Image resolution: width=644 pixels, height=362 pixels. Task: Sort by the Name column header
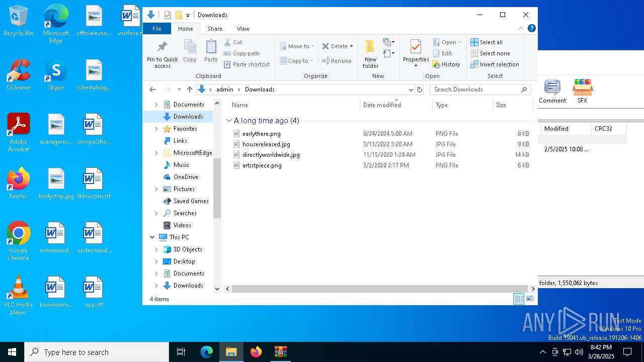[x=239, y=105]
